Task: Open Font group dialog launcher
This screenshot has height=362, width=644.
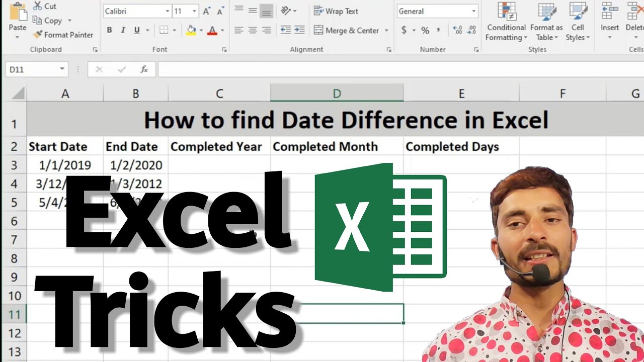Action: coord(224,50)
